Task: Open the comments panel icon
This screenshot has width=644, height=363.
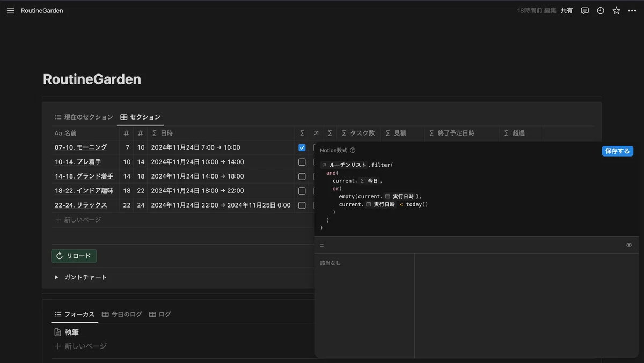Action: pyautogui.click(x=585, y=10)
